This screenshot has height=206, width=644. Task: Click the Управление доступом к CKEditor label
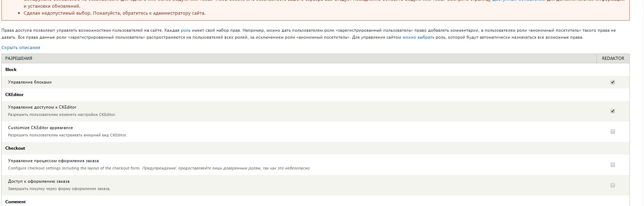(x=42, y=107)
